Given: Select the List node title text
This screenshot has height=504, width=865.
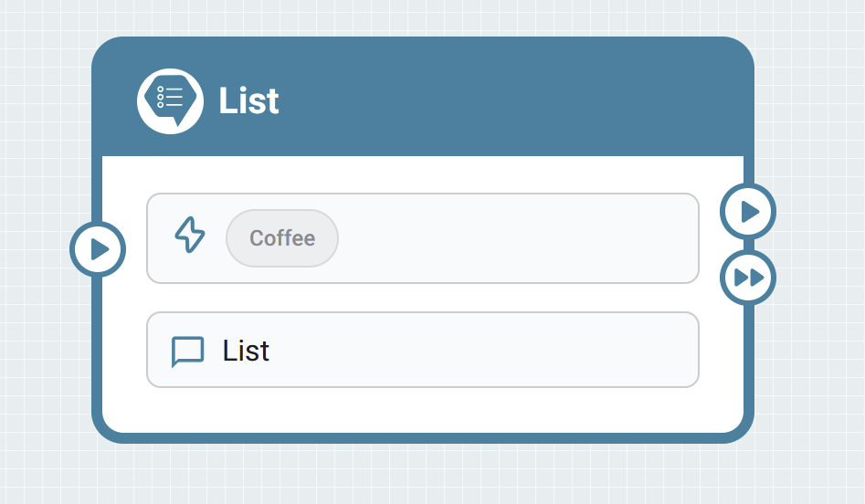Looking at the screenshot, I should click(248, 100).
